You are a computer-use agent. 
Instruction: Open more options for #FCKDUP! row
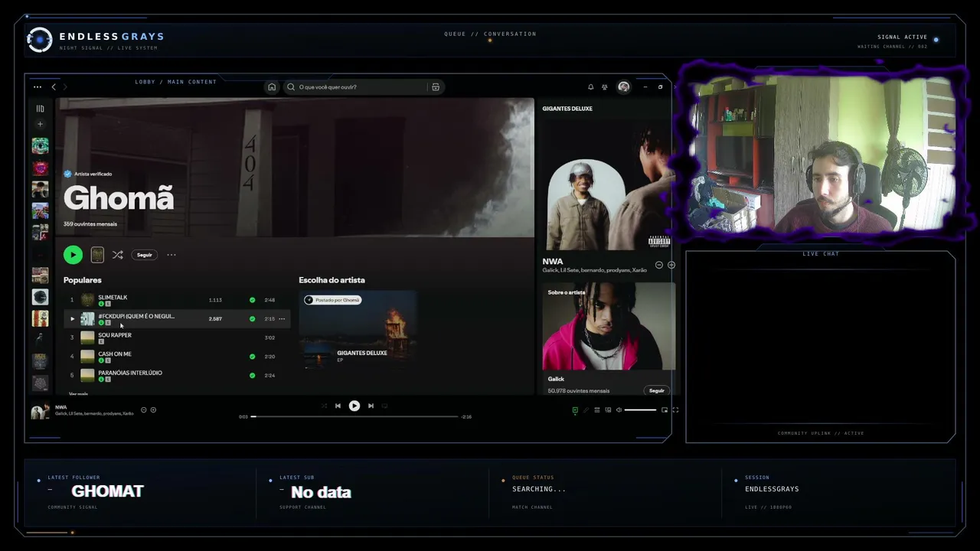click(282, 318)
